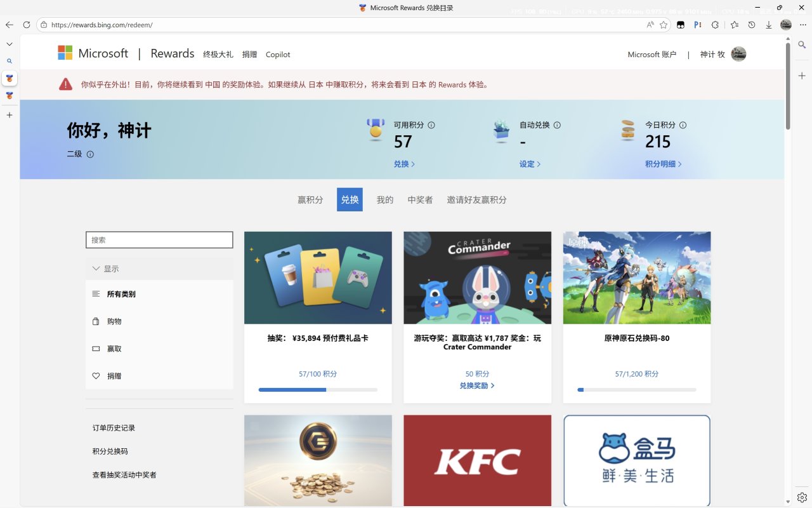Open the gold coins reward thumbnail

coord(318,461)
